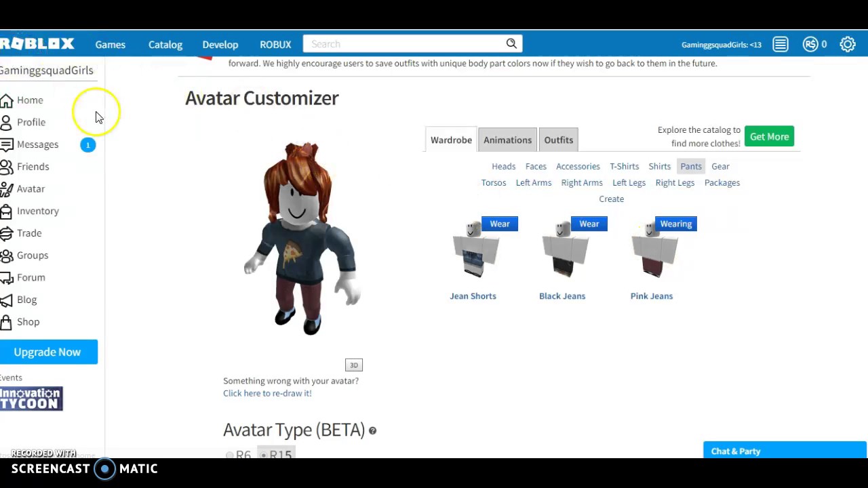Select the R15 avatar type radio button
This screenshot has width=868, height=488.
pyautogui.click(x=263, y=455)
